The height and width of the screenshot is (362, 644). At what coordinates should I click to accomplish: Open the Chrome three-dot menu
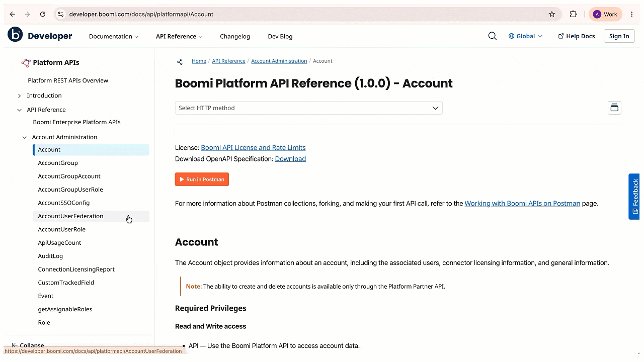pyautogui.click(x=632, y=14)
